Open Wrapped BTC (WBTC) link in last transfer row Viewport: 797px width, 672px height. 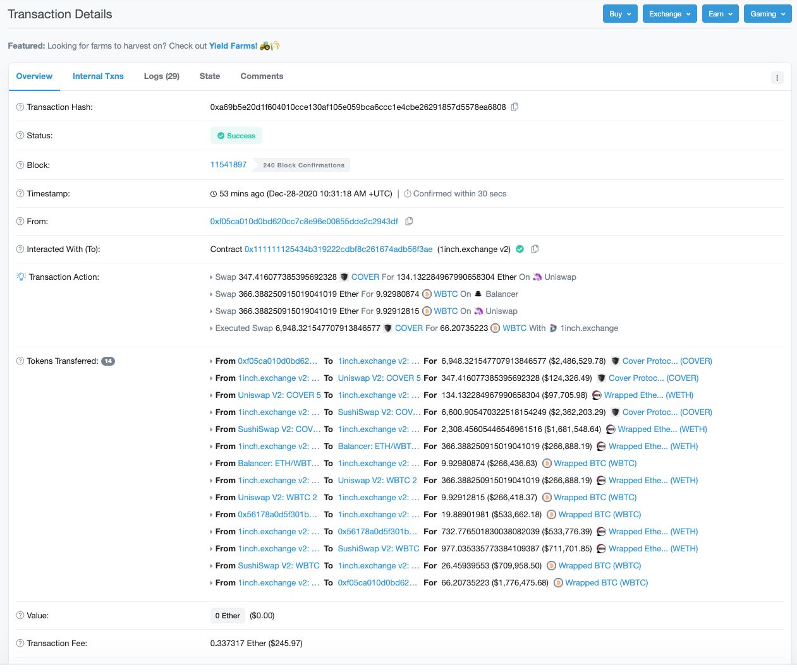tap(607, 583)
